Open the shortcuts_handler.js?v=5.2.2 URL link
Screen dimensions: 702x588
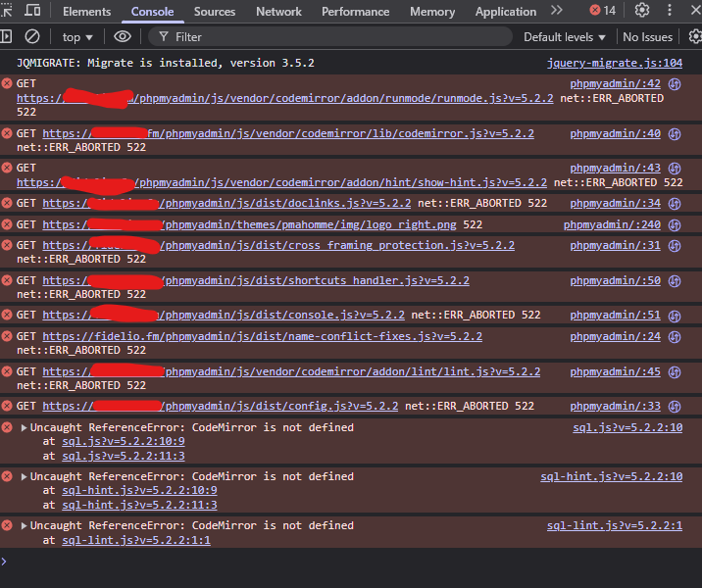point(256,280)
